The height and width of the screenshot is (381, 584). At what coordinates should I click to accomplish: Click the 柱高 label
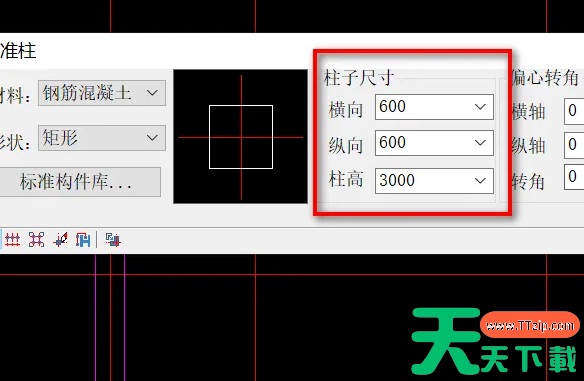346,180
